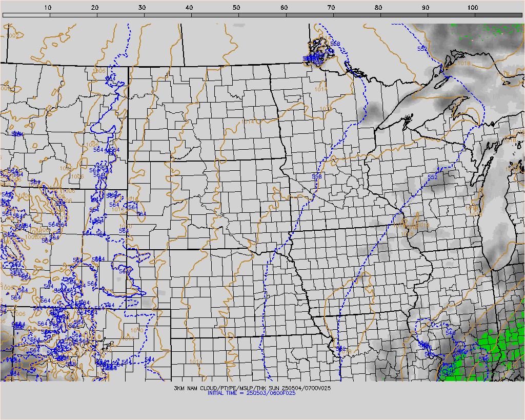The height and width of the screenshot is (420, 525).
Task: Click the '70' value on the cloud scale
Action: tap(331, 7)
